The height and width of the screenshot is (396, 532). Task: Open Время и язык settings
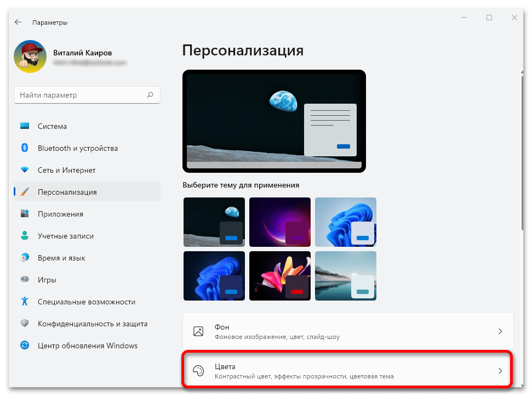[x=87, y=258]
